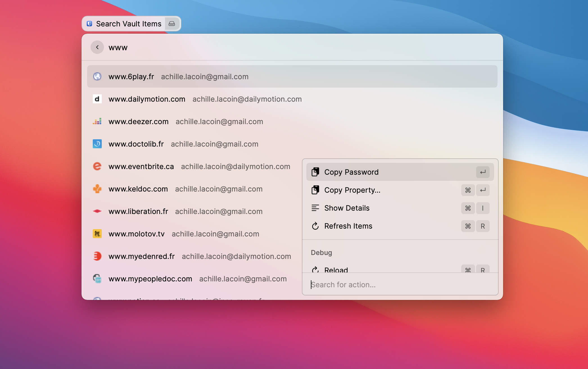The width and height of the screenshot is (588, 369).
Task: Select the www.liberation.fr entry
Action: (x=138, y=211)
